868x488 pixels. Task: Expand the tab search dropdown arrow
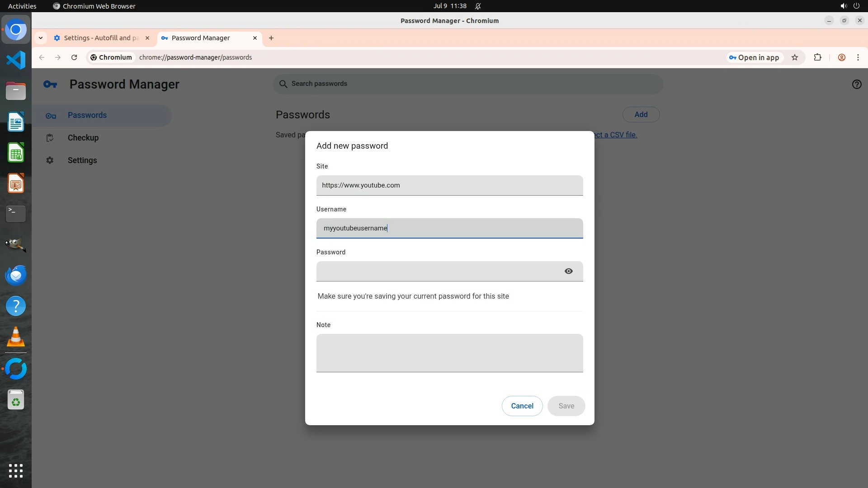[x=41, y=38]
